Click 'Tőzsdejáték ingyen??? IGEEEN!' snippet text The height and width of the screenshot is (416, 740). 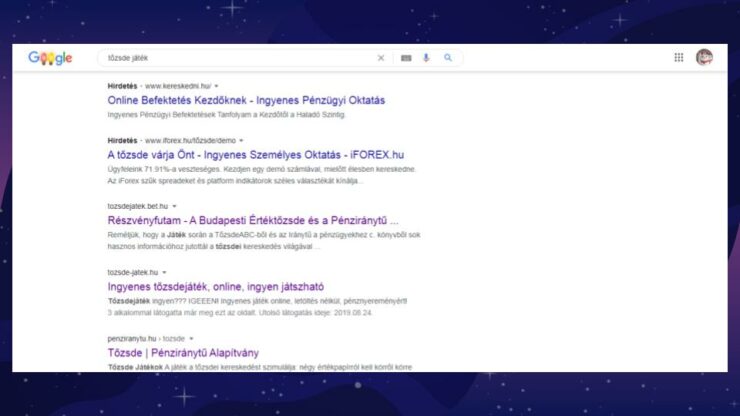click(257, 301)
